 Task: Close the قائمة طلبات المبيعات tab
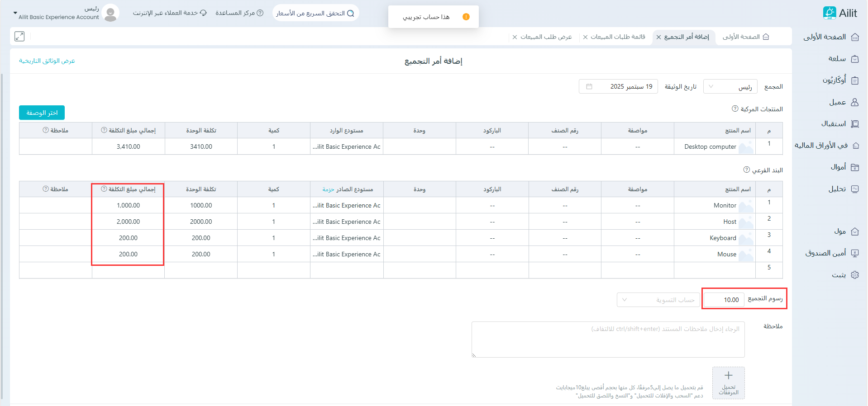coord(585,37)
